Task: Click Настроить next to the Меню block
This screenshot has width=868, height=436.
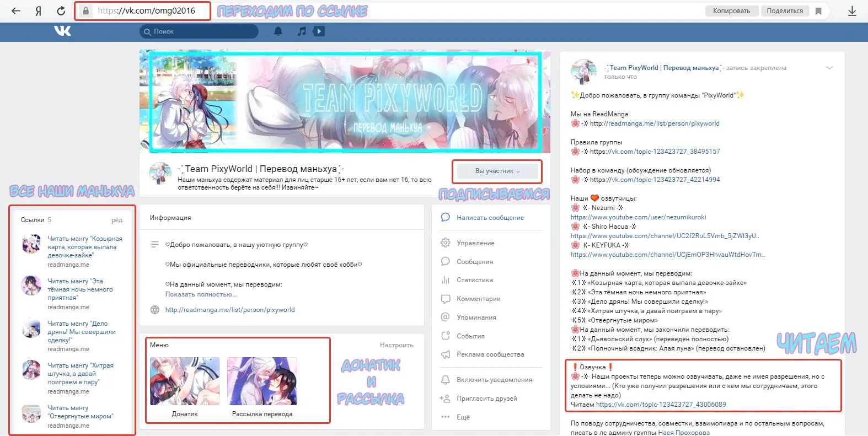Action: pos(396,345)
